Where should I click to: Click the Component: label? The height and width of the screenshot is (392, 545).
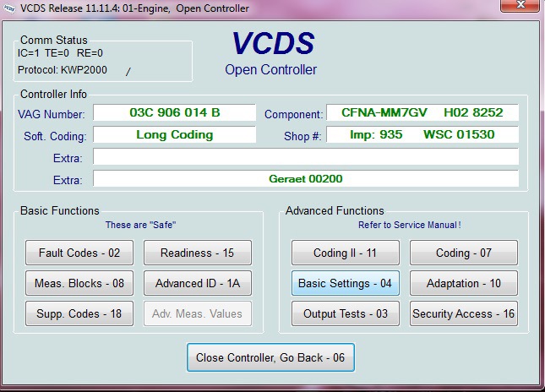click(x=294, y=114)
